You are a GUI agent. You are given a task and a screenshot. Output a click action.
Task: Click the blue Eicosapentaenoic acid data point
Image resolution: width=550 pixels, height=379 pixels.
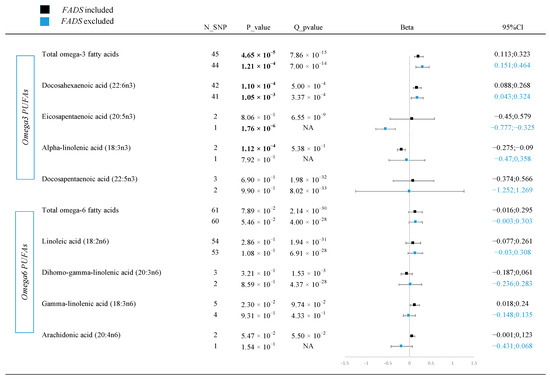click(x=385, y=129)
